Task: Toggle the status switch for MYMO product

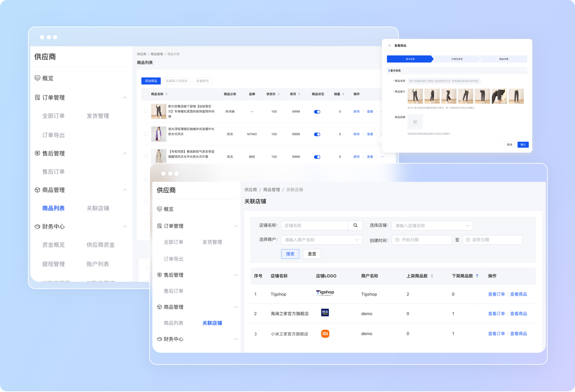Action: [x=317, y=134]
